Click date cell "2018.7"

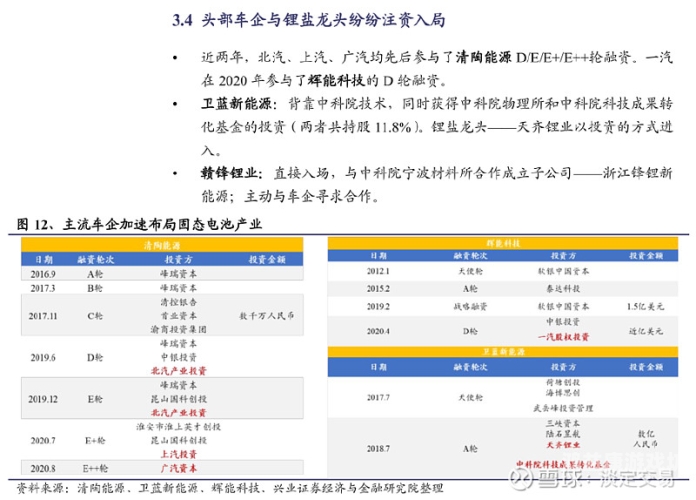(378, 449)
